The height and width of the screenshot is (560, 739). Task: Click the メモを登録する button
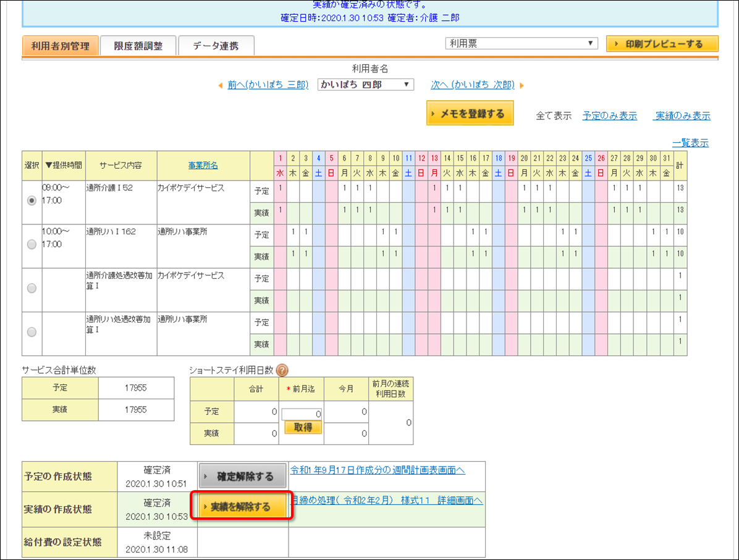470,113
